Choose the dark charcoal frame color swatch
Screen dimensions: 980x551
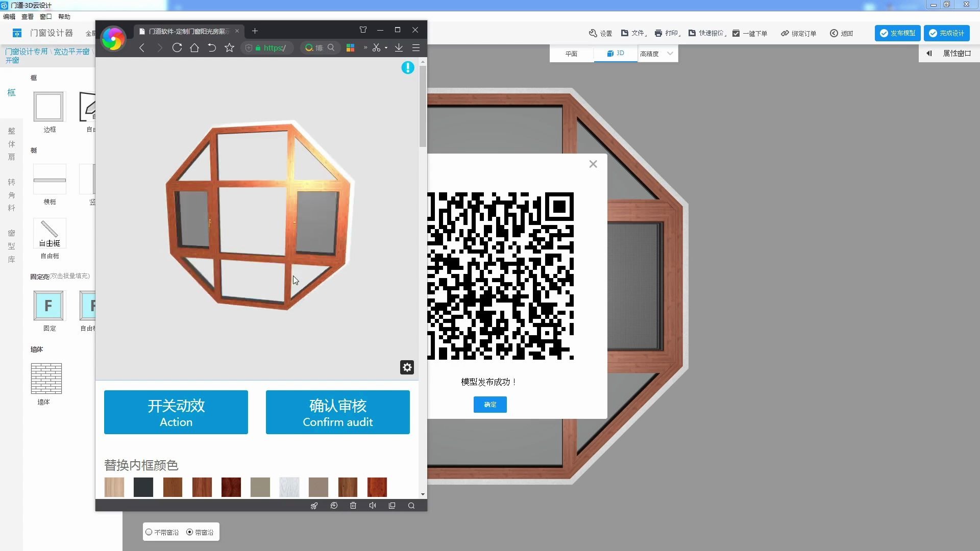[x=143, y=487]
